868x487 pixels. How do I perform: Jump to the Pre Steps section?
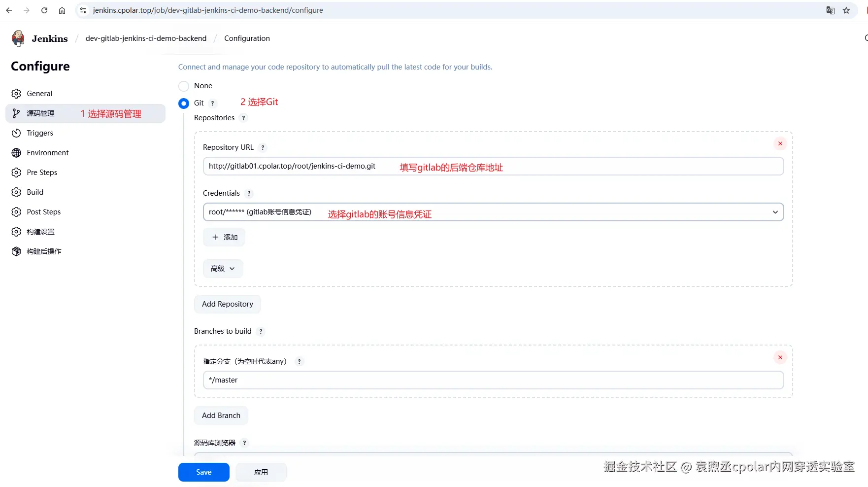point(85,173)
